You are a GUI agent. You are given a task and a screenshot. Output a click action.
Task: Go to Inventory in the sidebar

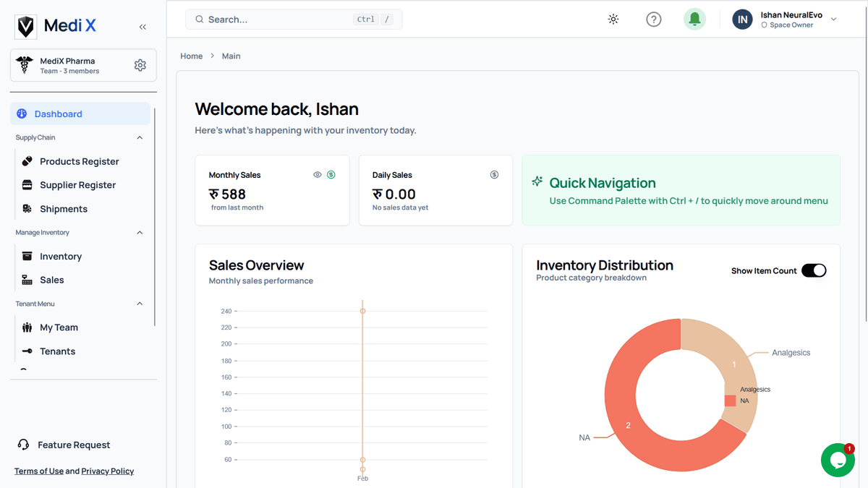click(x=61, y=256)
